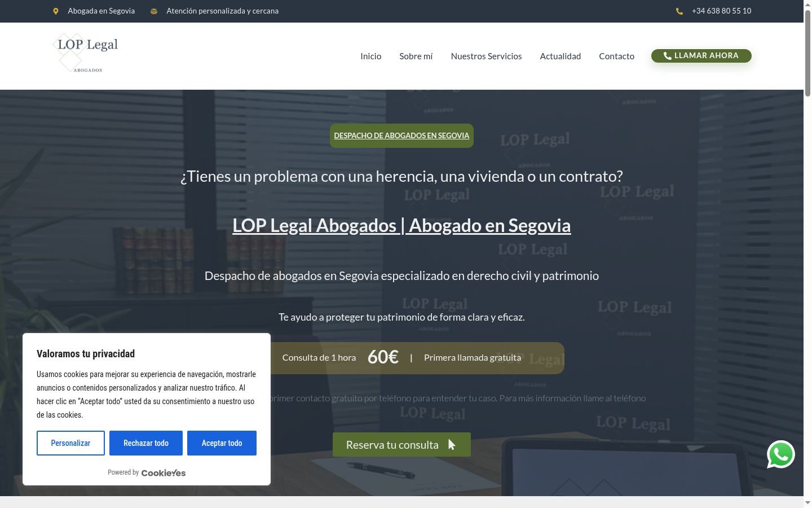Open the Contacto page
Image resolution: width=812 pixels, height=508 pixels.
[x=616, y=56]
